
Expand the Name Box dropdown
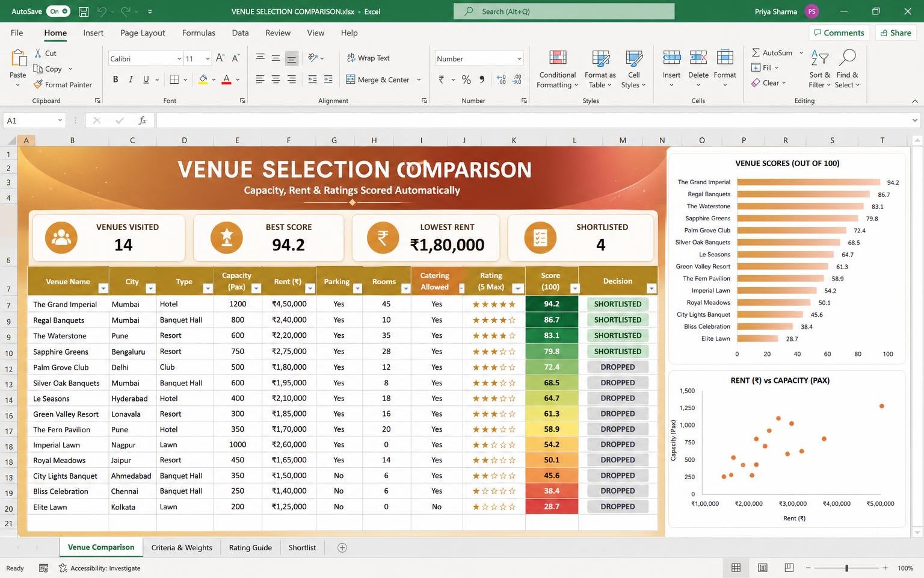(x=60, y=120)
